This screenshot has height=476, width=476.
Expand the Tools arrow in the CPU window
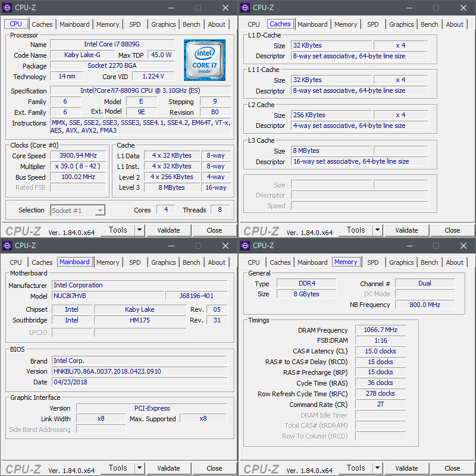coord(139,230)
